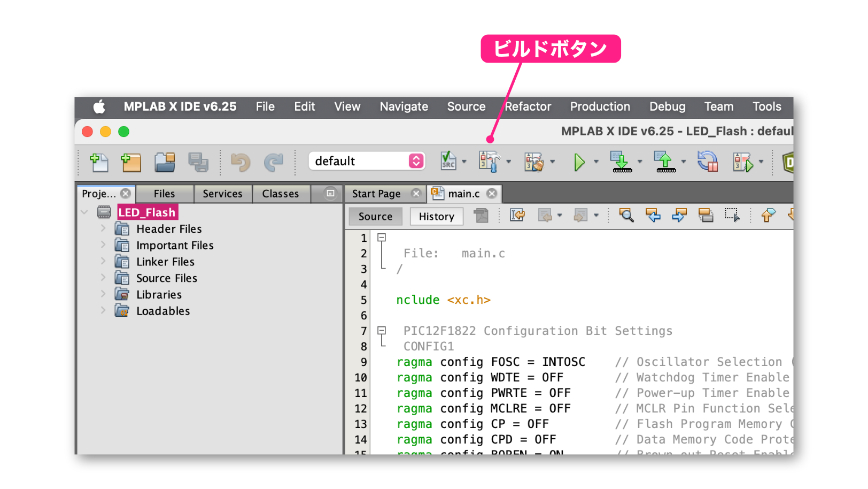Open dropdown arrow beside Run Project
Viewport: 868px width, 489px height.
coord(596,162)
